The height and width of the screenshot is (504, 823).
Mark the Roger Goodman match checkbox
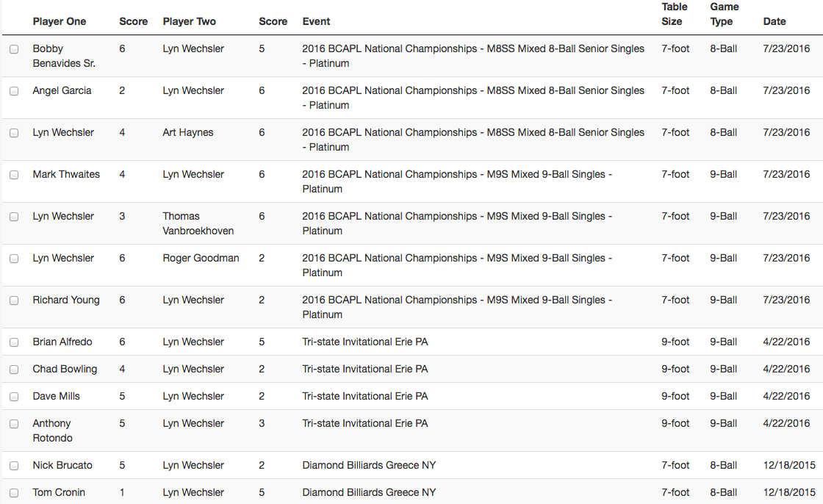14,259
